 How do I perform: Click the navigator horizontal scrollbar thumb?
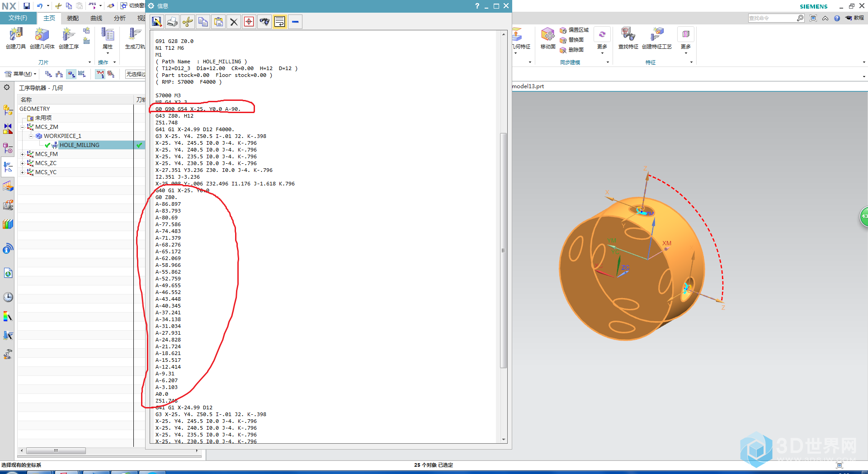coord(56,450)
